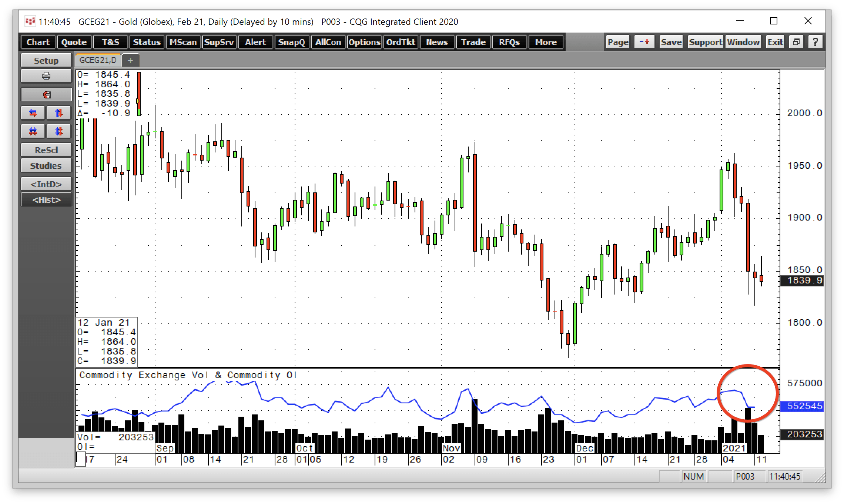
Task: Open the More menu in toolbar
Action: [546, 42]
